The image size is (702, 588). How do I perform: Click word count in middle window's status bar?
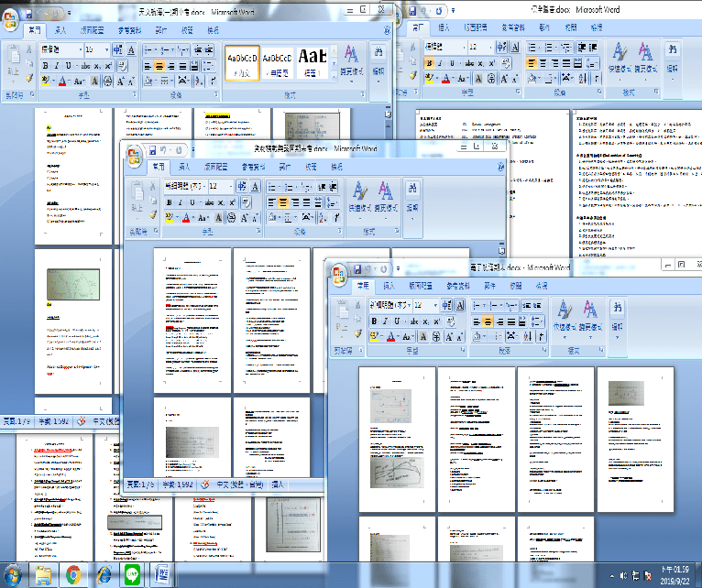(x=178, y=485)
